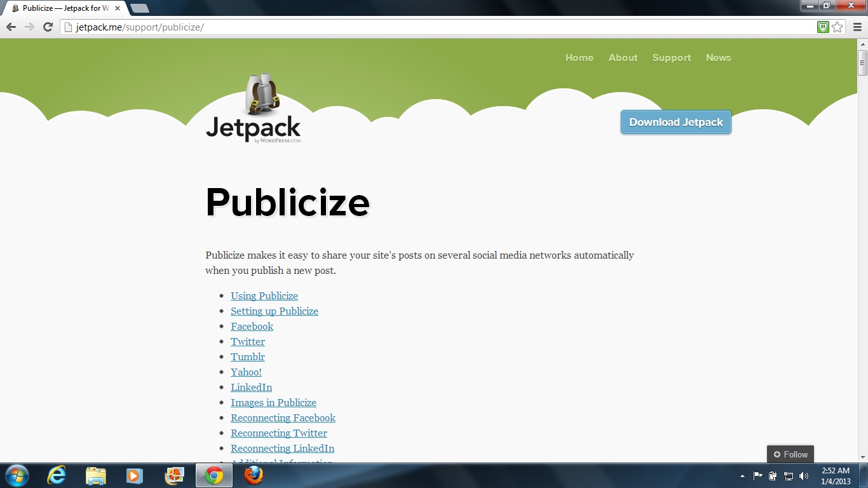Go to the About page in the navigation
The height and width of the screenshot is (488, 868).
623,58
